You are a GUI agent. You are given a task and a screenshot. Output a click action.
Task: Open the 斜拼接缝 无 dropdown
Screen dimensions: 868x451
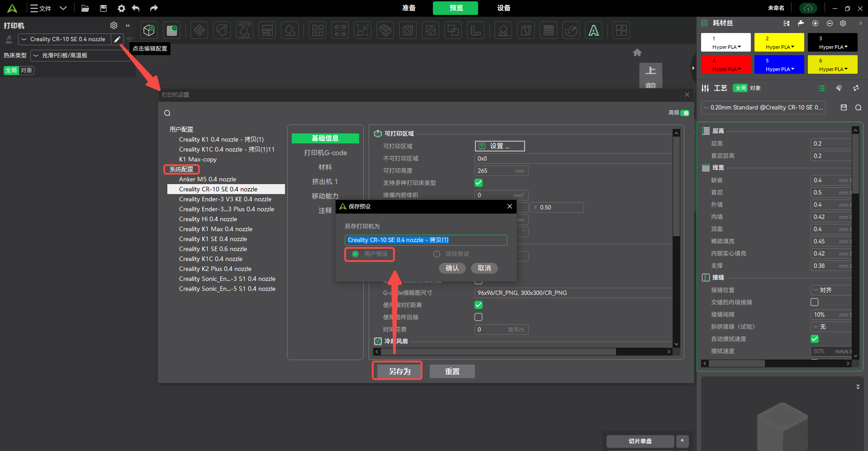click(x=831, y=327)
